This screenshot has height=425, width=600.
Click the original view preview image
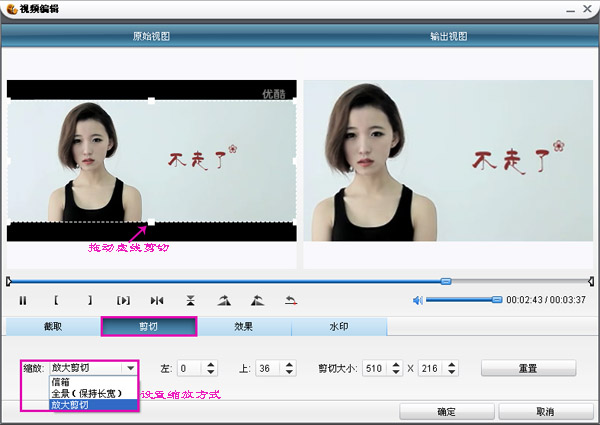click(x=152, y=161)
